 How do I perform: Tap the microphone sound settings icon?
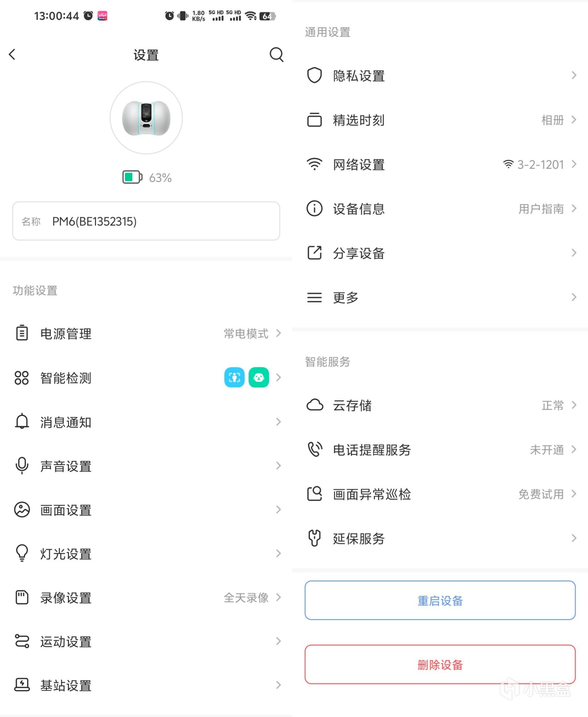coord(22,466)
